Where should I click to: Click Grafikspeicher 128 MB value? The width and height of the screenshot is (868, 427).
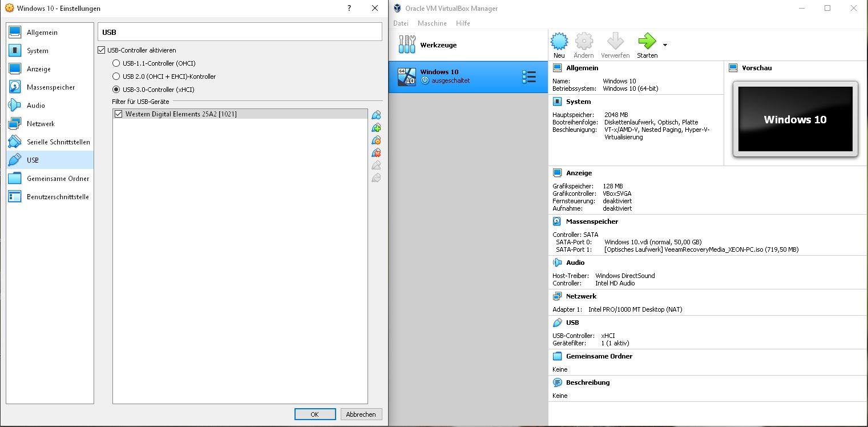[613, 186]
